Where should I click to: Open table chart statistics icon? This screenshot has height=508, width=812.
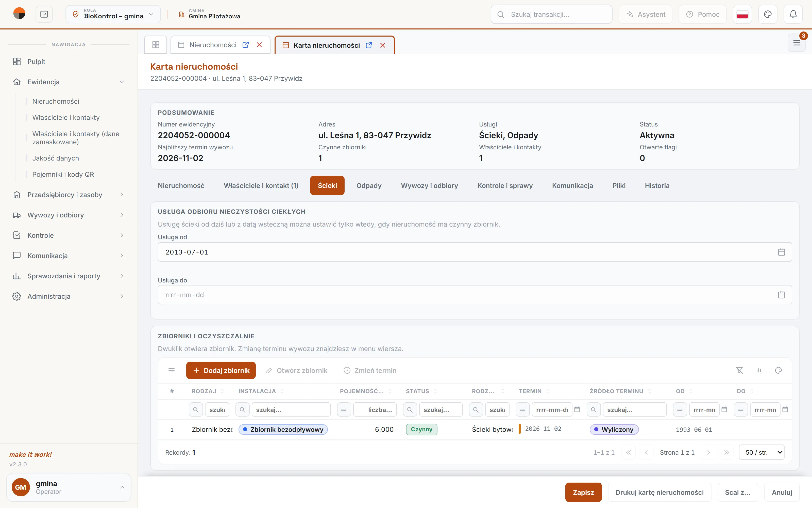[x=759, y=370]
